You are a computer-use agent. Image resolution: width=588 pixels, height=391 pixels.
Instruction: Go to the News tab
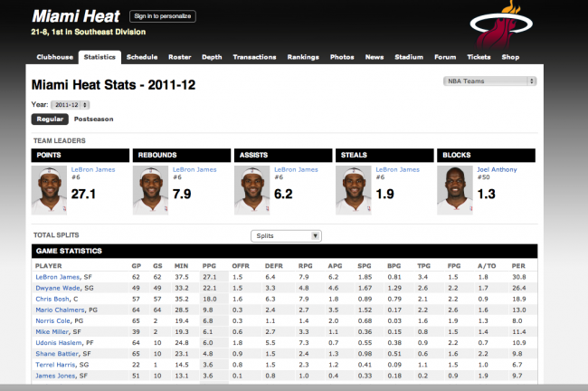(x=375, y=57)
